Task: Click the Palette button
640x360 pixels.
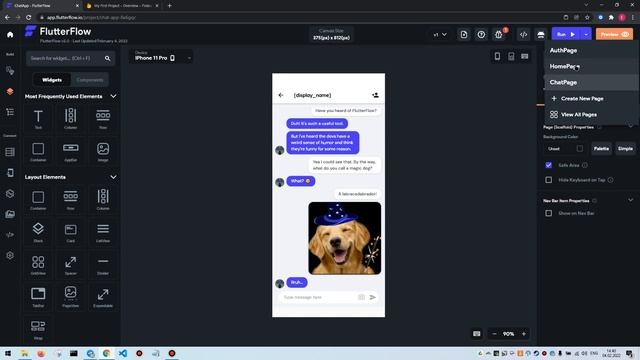Action: (601, 149)
